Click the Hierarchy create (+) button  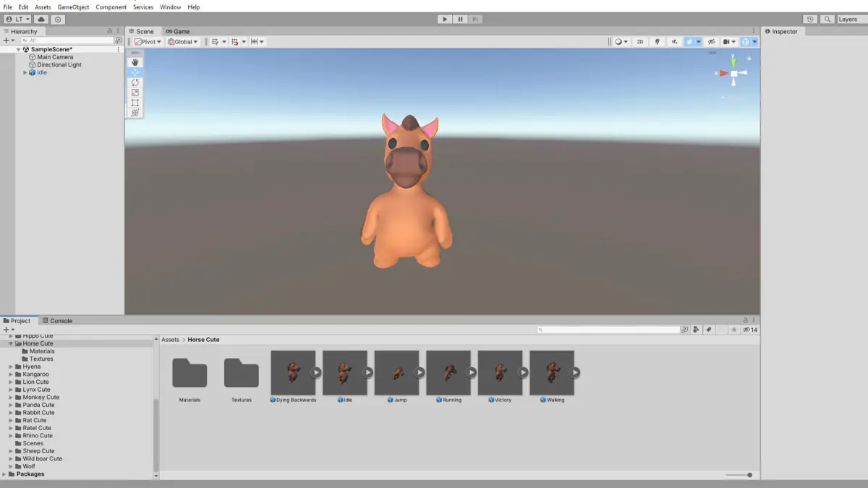coord(8,40)
